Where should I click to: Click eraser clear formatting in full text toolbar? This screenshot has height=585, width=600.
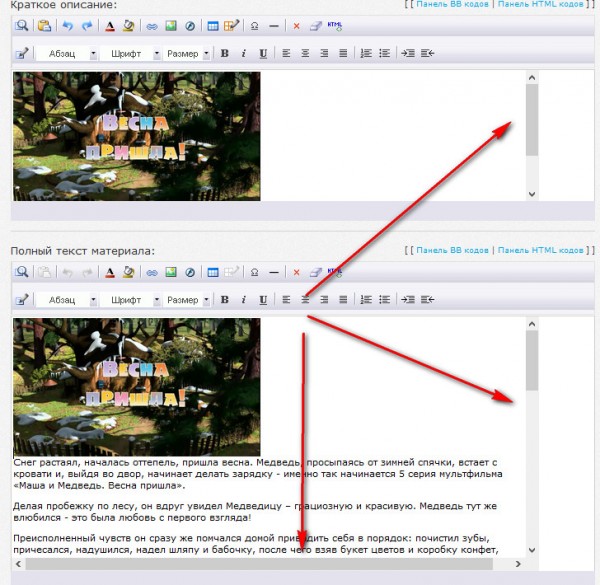(316, 272)
